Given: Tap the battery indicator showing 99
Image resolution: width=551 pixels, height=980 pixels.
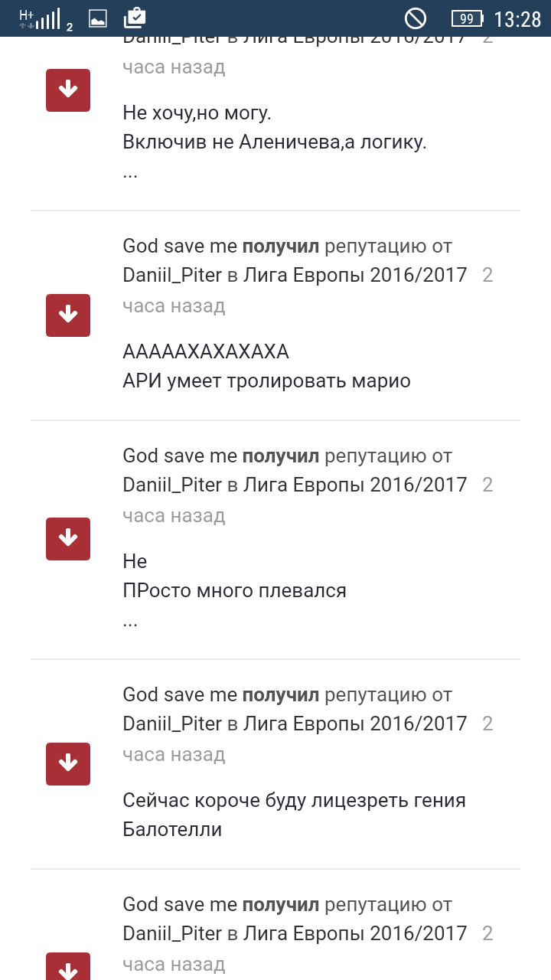Looking at the screenshot, I should pos(467,18).
